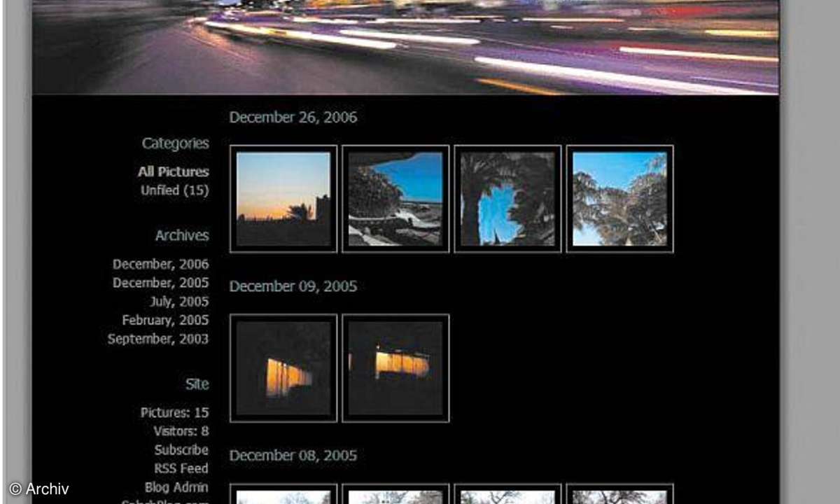
Task: Click the Pictures: 15 statistic
Action: pos(174,413)
